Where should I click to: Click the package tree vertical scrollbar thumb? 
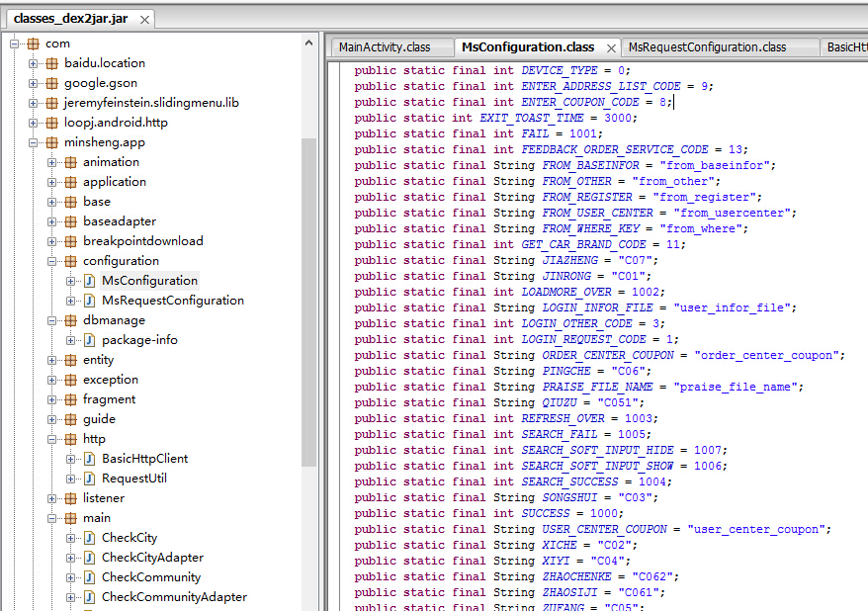pyautogui.click(x=308, y=302)
